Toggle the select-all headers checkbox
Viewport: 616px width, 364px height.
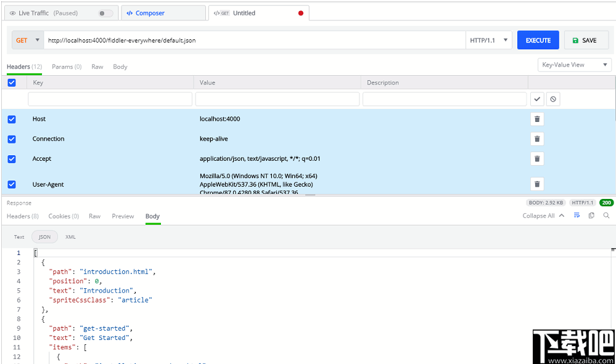12,83
